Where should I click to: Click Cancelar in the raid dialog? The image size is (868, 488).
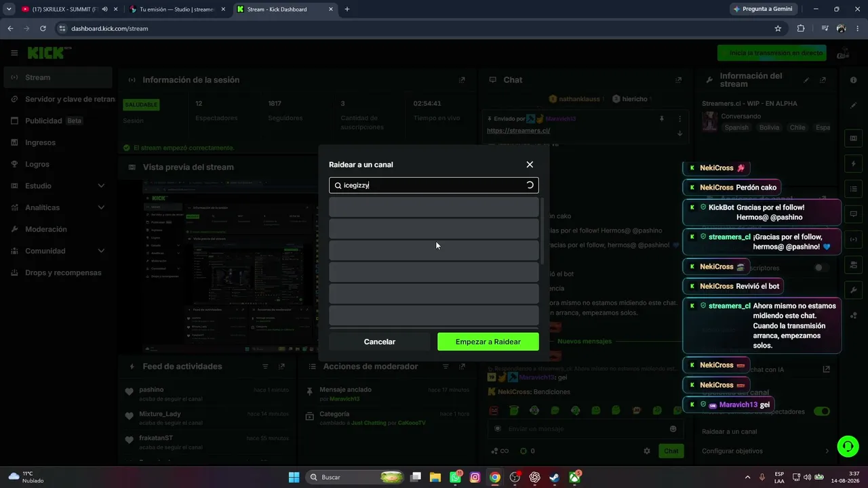pos(380,342)
